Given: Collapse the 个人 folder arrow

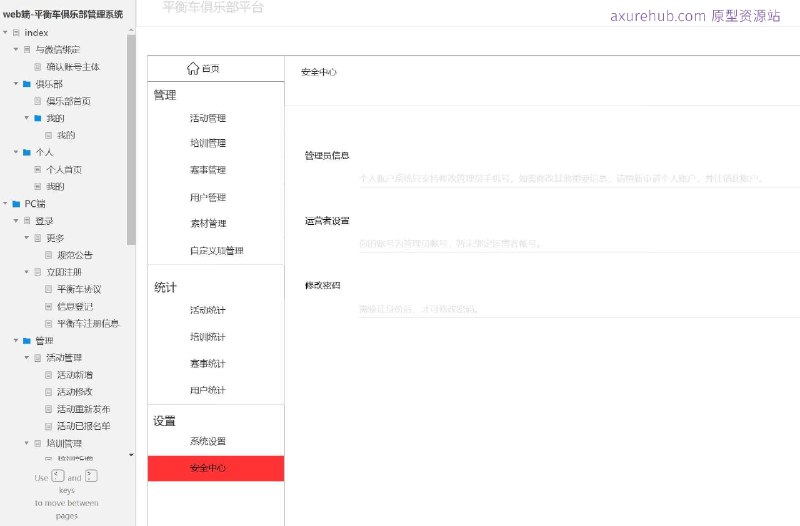Looking at the screenshot, I should pos(16,152).
